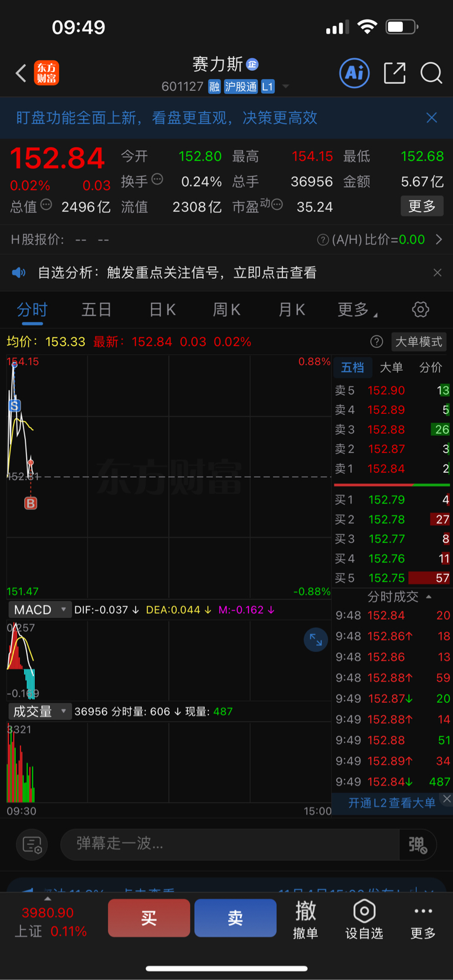Expand the 上证 index bar arrow

point(48,899)
